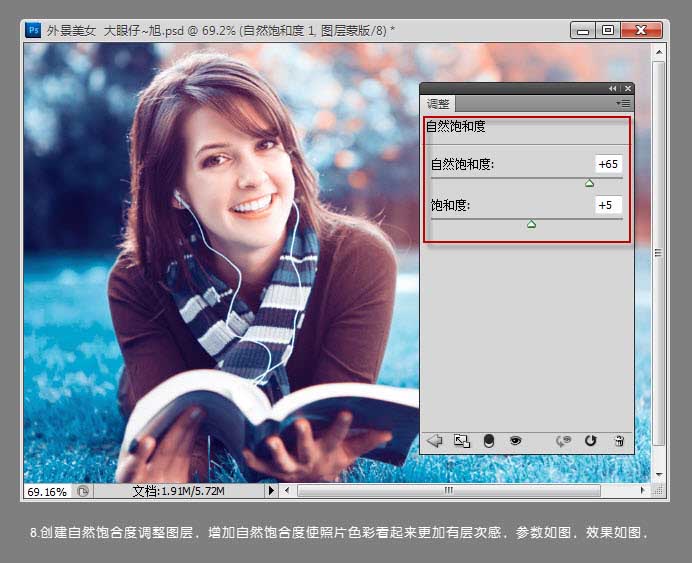
Task: Click the zoom percentage field 69.16%
Action: point(47,491)
